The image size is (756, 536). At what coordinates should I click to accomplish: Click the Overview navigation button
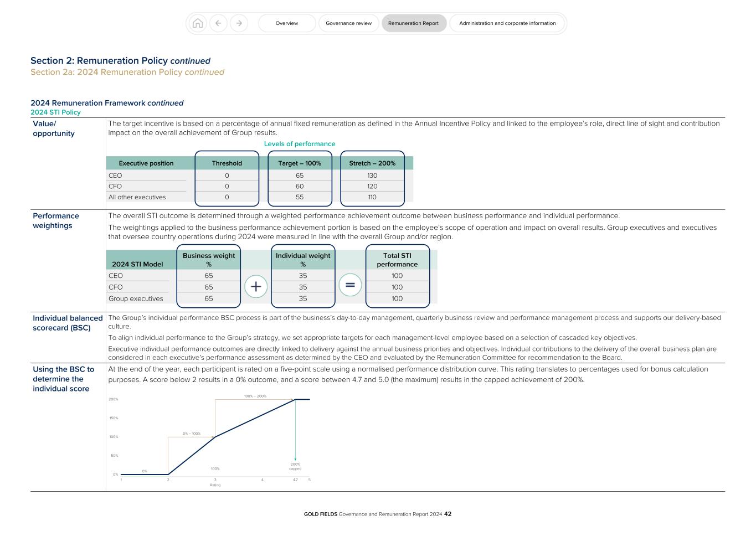pos(286,23)
